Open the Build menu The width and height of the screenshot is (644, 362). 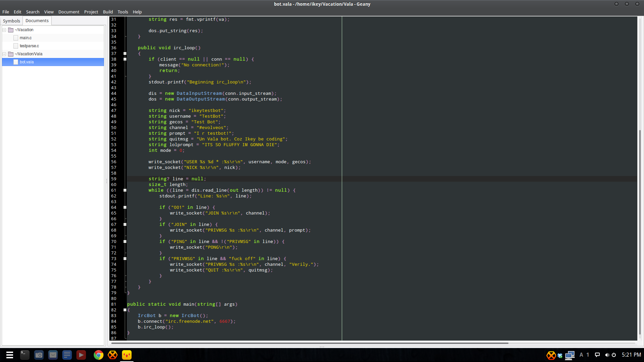108,12
